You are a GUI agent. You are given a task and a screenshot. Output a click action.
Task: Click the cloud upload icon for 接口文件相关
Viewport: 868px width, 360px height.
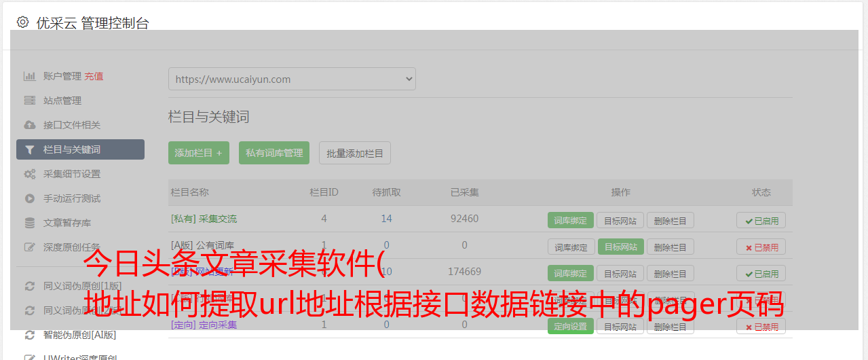[30, 125]
